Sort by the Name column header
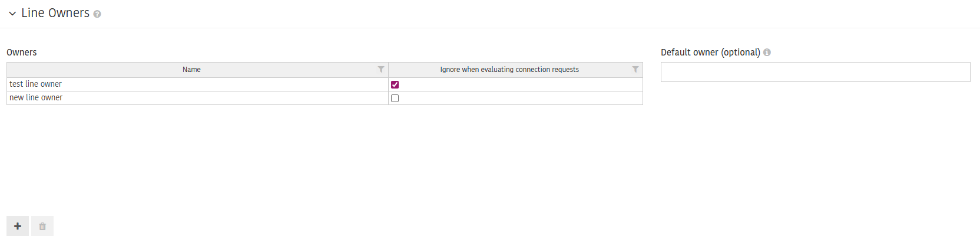 (x=191, y=70)
